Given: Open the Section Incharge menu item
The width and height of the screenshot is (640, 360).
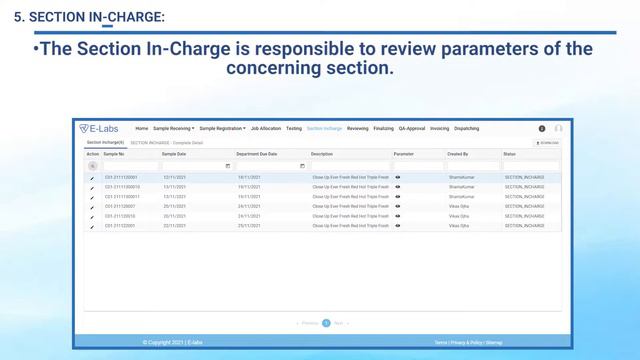Looking at the screenshot, I should tap(324, 129).
